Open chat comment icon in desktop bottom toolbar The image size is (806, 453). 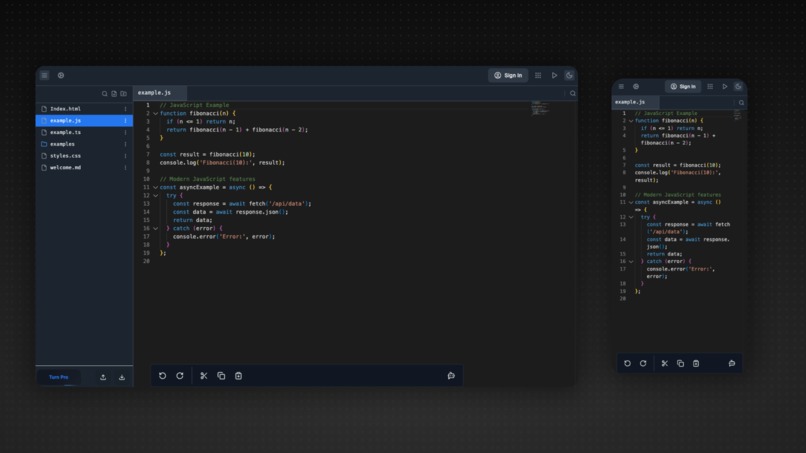pyautogui.click(x=451, y=376)
